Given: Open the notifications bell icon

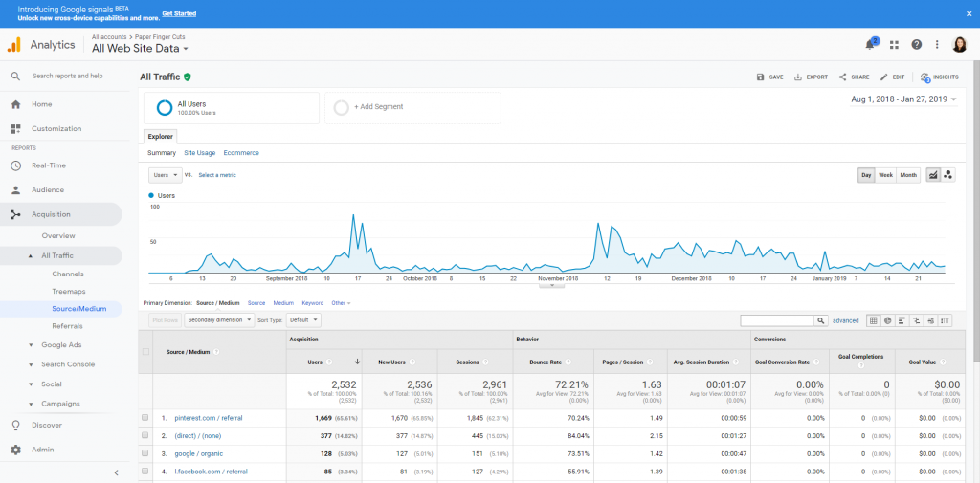Looking at the screenshot, I should point(869,45).
